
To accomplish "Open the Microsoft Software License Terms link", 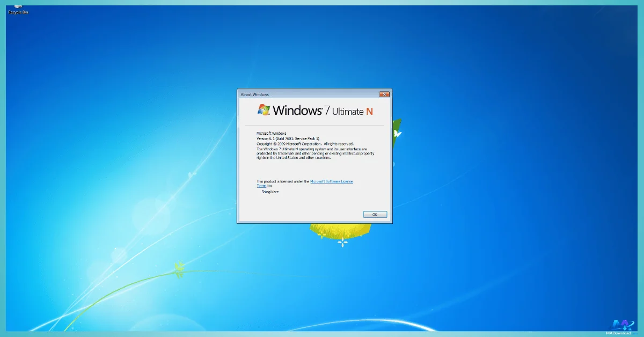I will pyautogui.click(x=331, y=181).
